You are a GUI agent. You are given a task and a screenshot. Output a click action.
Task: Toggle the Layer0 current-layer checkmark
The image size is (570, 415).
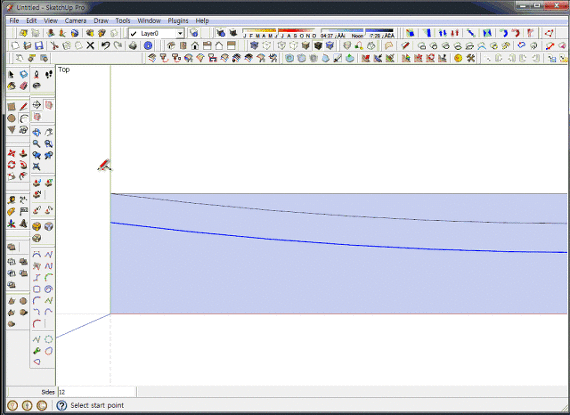[x=134, y=34]
